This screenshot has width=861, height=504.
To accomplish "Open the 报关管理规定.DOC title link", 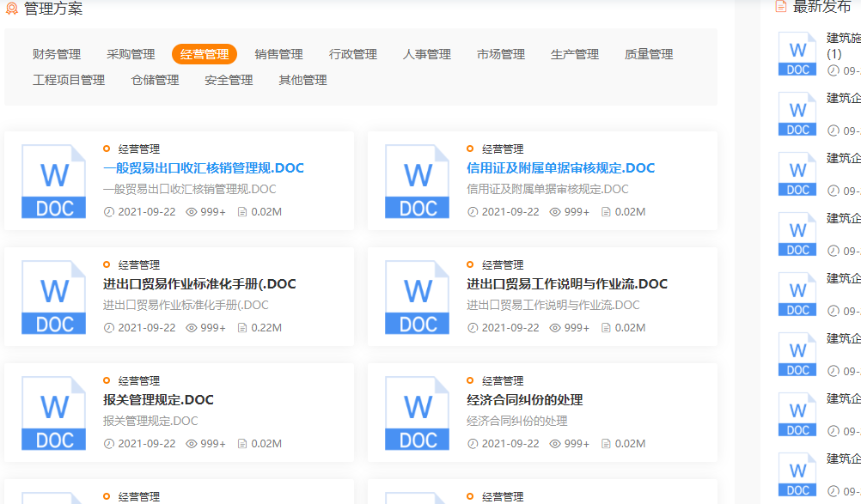I will pos(158,399).
